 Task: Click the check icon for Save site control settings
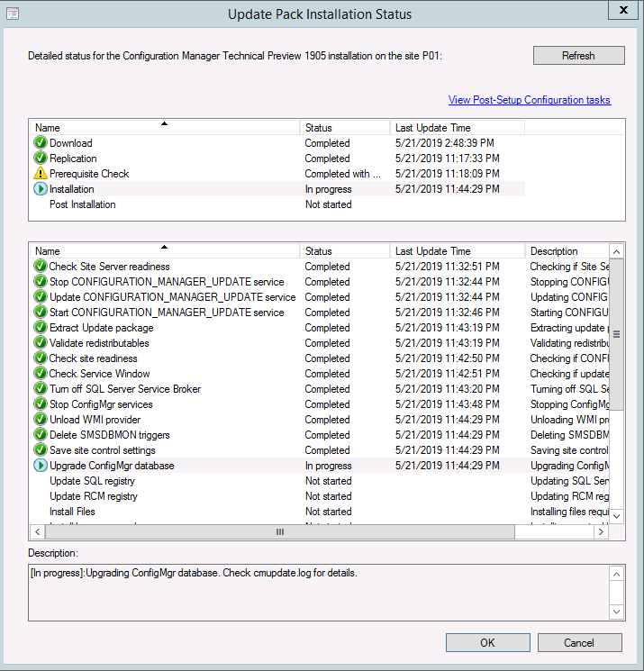click(x=41, y=450)
